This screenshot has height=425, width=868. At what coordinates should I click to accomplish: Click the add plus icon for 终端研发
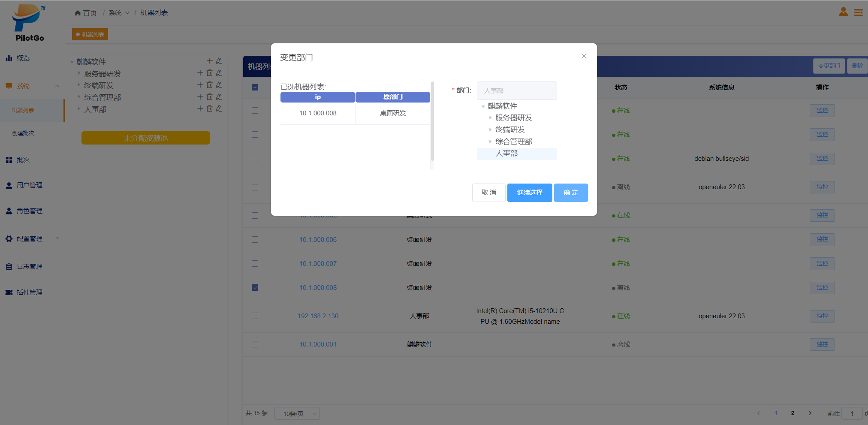tap(200, 85)
